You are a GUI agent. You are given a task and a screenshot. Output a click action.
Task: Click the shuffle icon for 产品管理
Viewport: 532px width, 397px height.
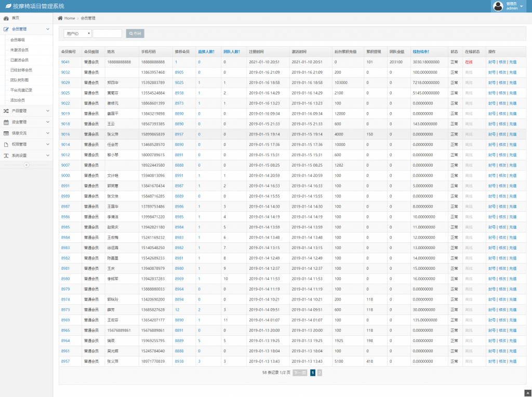6,111
